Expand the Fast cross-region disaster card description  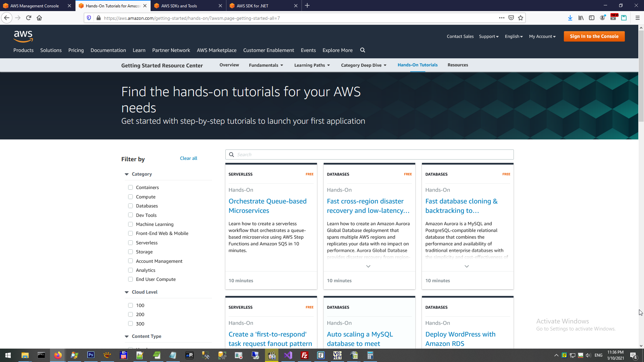click(x=368, y=266)
